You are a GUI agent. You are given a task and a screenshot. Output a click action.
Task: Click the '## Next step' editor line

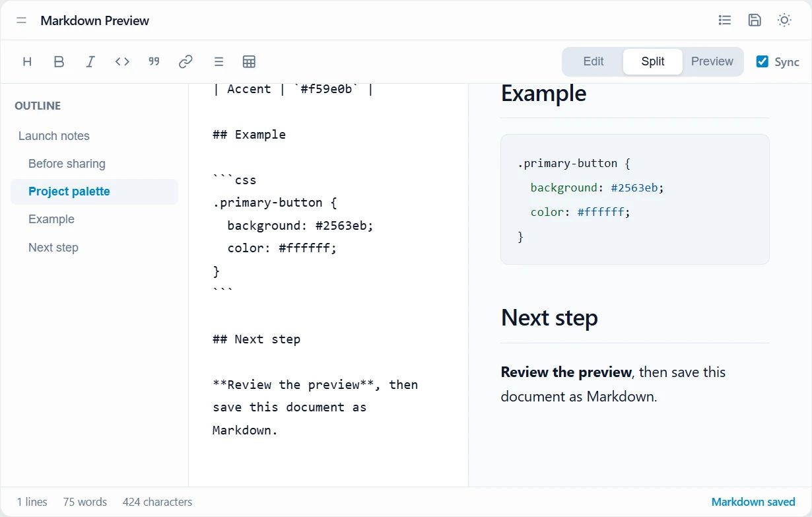(257, 339)
